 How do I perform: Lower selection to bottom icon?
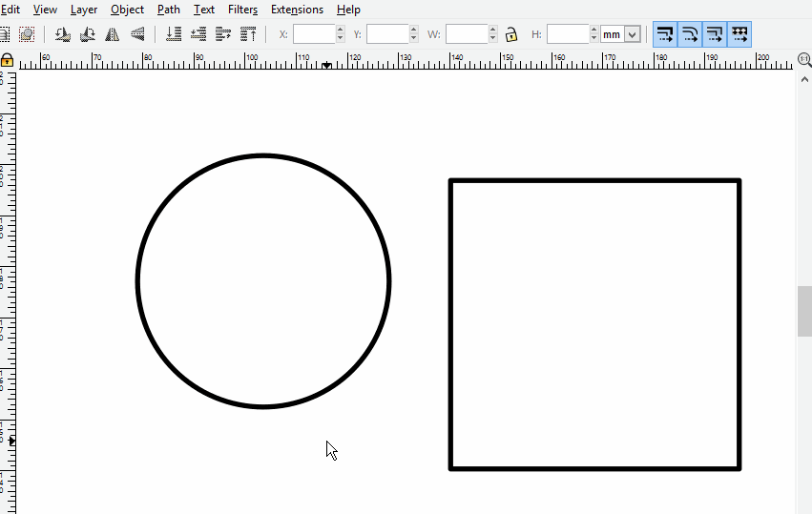tap(174, 34)
